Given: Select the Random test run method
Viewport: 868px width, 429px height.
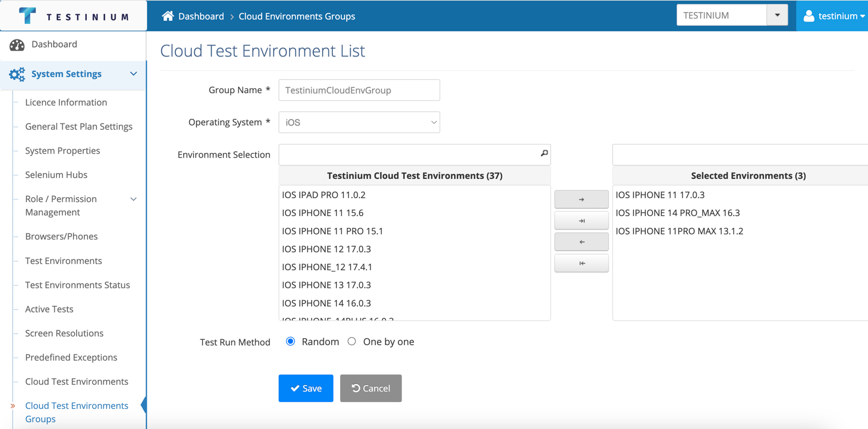Looking at the screenshot, I should click(291, 342).
